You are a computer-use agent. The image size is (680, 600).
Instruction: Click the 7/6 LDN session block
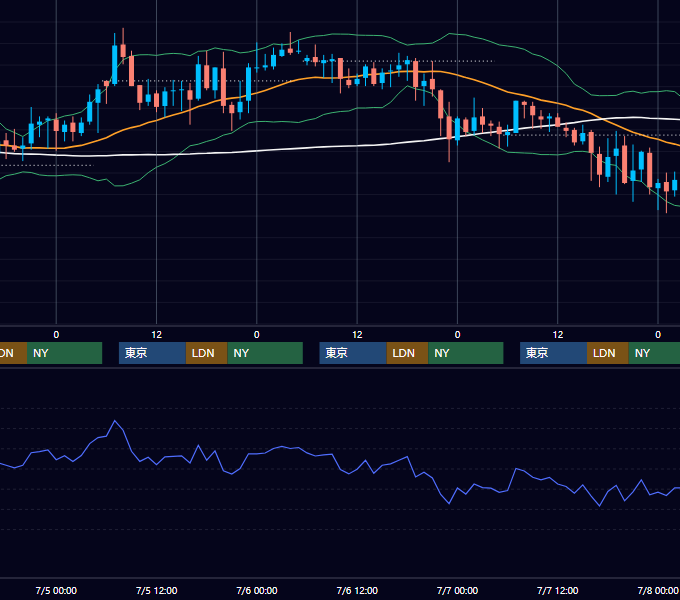pos(407,353)
